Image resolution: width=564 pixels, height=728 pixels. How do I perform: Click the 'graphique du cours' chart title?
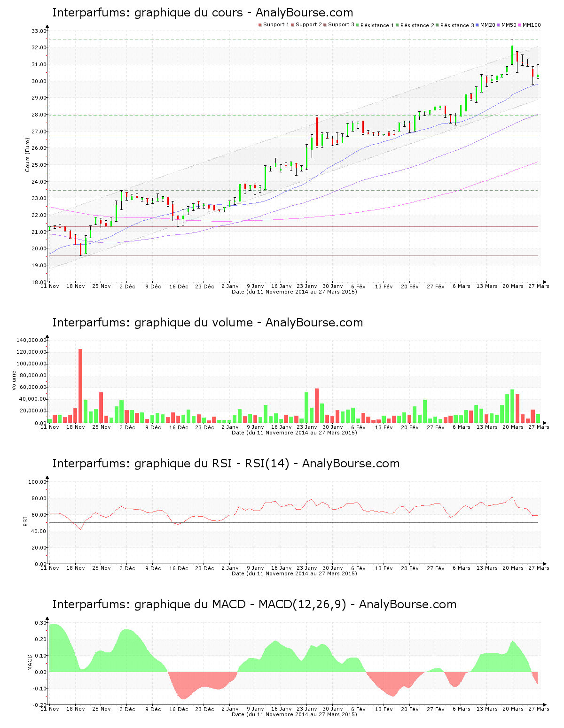pyautogui.click(x=203, y=13)
